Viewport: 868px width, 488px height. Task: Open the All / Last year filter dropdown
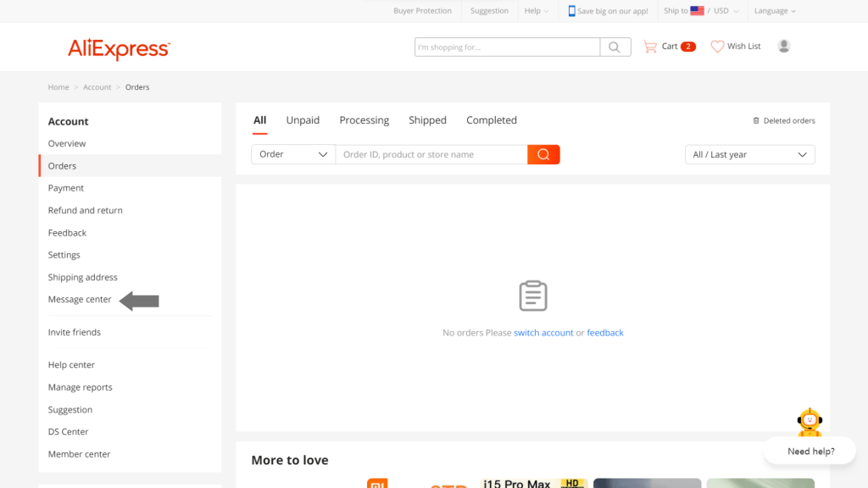click(x=749, y=154)
